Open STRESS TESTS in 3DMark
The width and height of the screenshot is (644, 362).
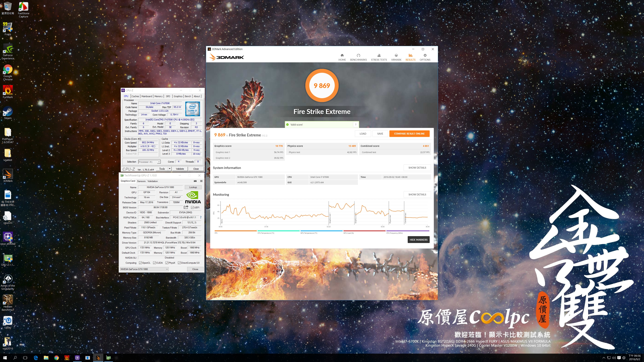tap(379, 57)
